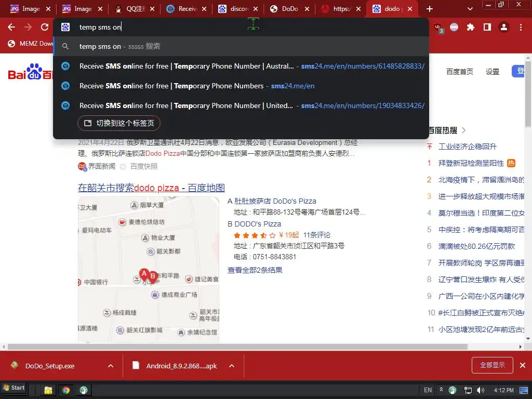The width and height of the screenshot is (532, 399).
Task: Select the sms24.me United number suggestion
Action: [x=241, y=105]
